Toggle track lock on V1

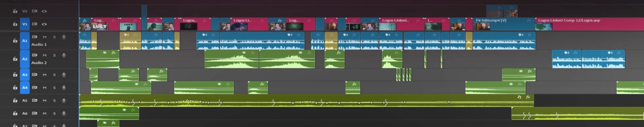click(15, 24)
